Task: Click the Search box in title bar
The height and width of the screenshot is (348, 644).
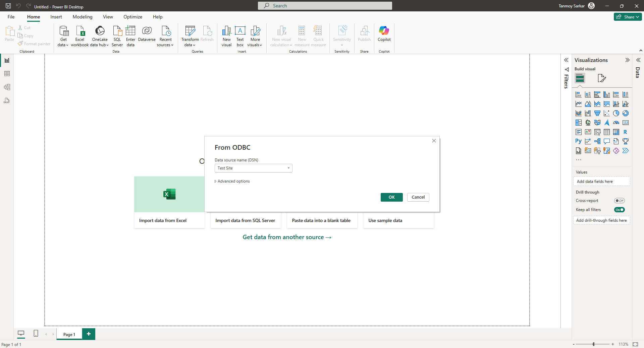Action: click(325, 6)
